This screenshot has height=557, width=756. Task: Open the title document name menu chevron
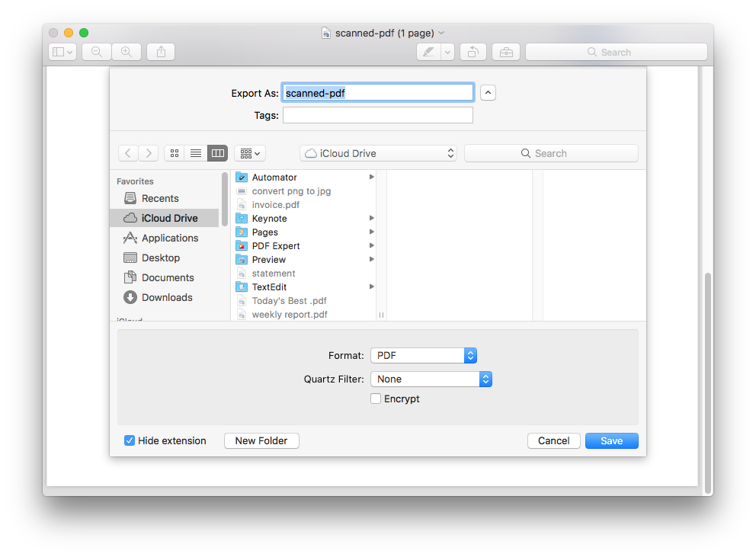(x=441, y=33)
